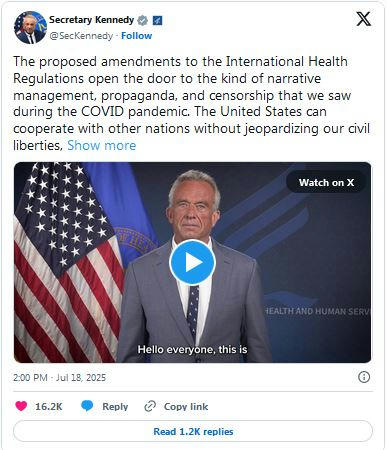This screenshot has width=387, height=450.
Task: Open the 2:00 PM Jul 18, 2025 timestamp
Action: click(x=59, y=378)
